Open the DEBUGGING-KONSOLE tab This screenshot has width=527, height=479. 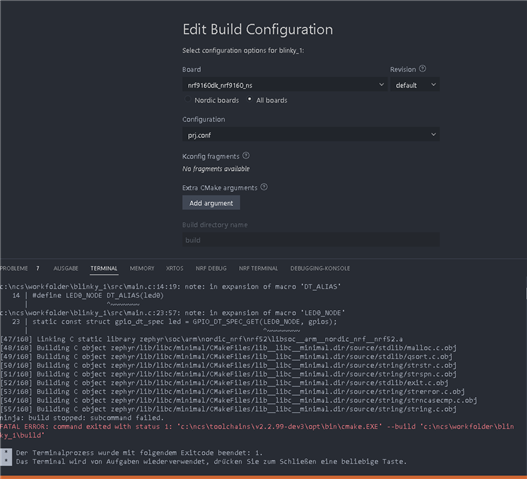pos(320,268)
